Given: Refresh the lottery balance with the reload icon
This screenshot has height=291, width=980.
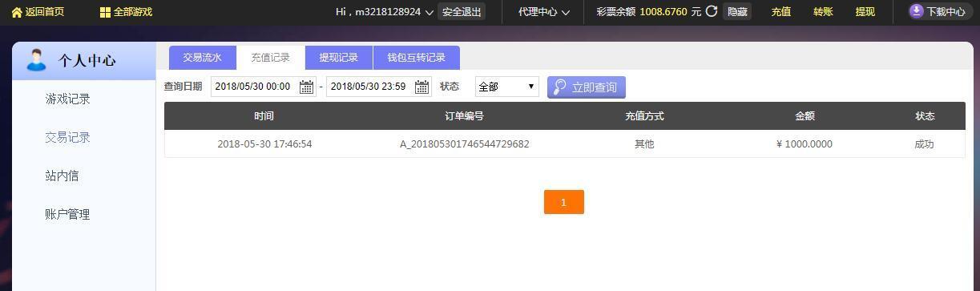Looking at the screenshot, I should pos(712,12).
